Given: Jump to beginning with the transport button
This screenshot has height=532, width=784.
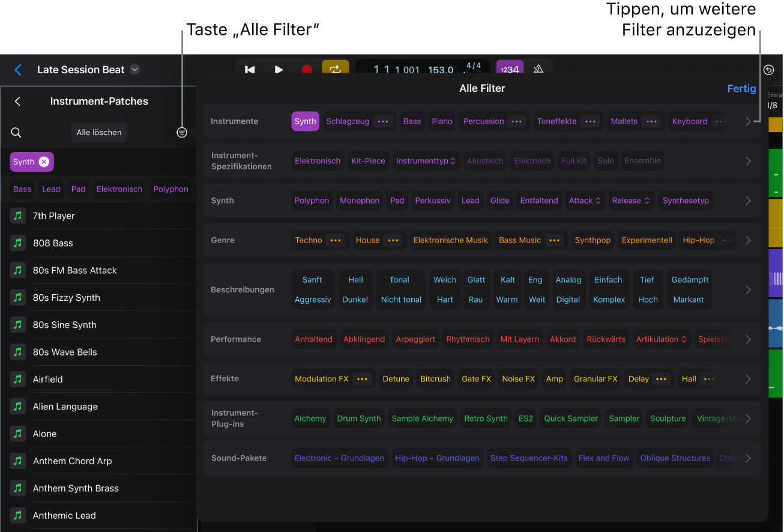Looking at the screenshot, I should [250, 70].
